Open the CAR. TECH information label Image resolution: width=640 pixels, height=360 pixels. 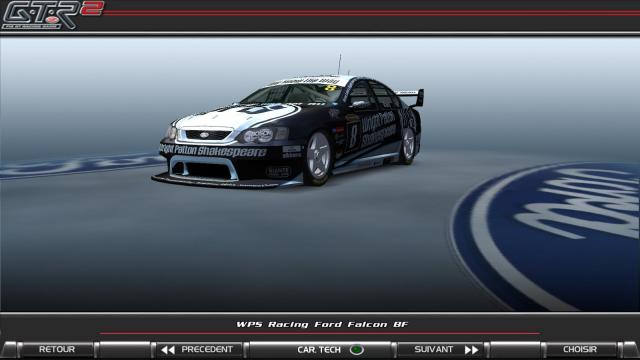319,350
